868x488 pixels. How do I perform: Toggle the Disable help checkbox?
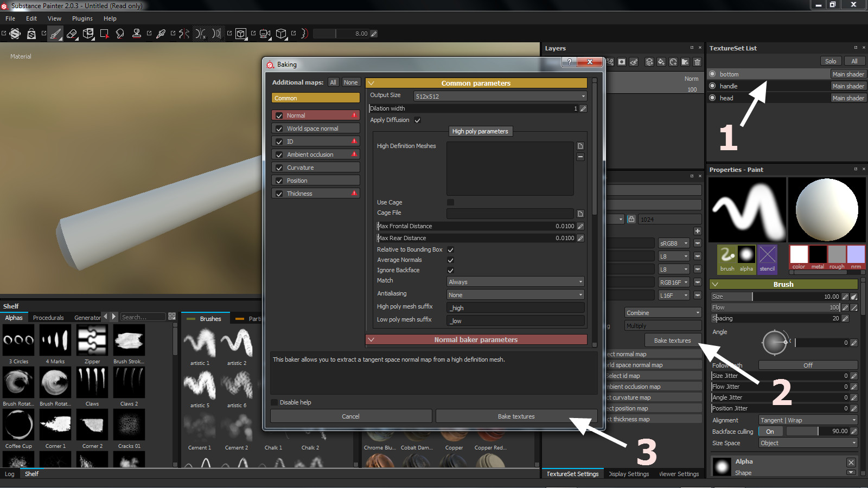[275, 402]
